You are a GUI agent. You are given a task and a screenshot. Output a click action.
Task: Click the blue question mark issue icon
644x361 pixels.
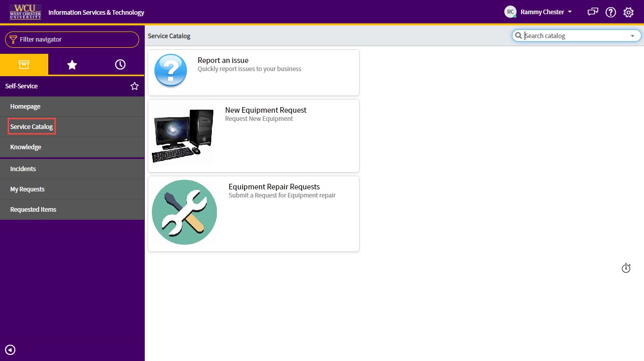point(171,70)
